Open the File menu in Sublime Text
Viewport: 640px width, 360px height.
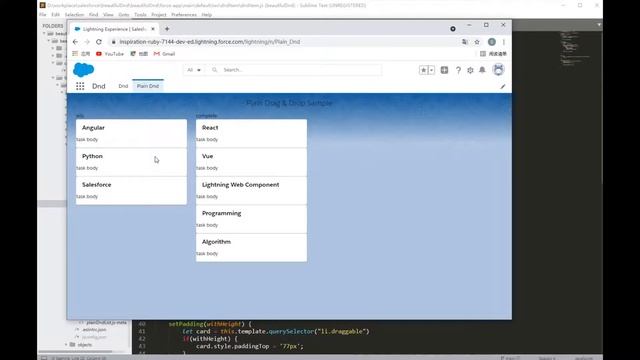tap(43, 15)
